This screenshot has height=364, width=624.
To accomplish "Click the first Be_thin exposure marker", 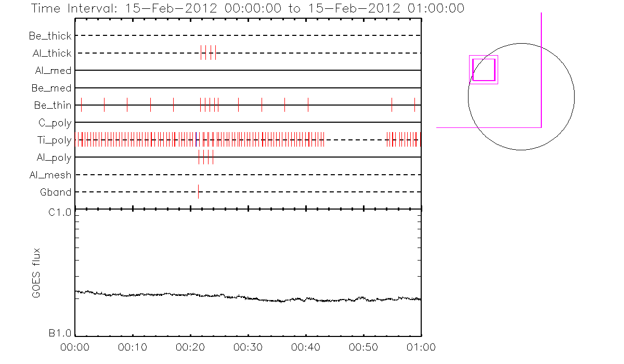I will click(x=81, y=105).
